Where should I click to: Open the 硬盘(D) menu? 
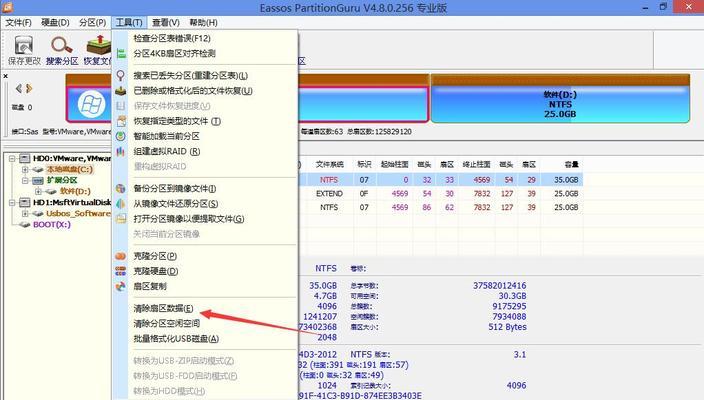pos(55,22)
